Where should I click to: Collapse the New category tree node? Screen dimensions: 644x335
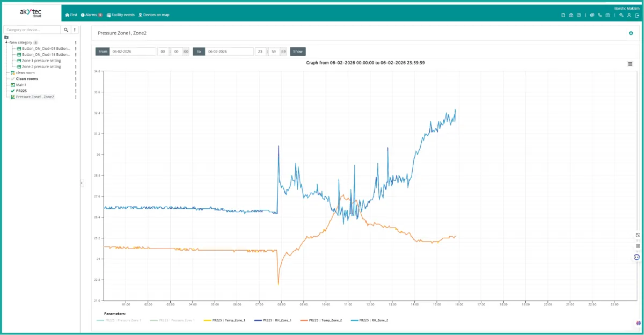pyautogui.click(x=6, y=42)
